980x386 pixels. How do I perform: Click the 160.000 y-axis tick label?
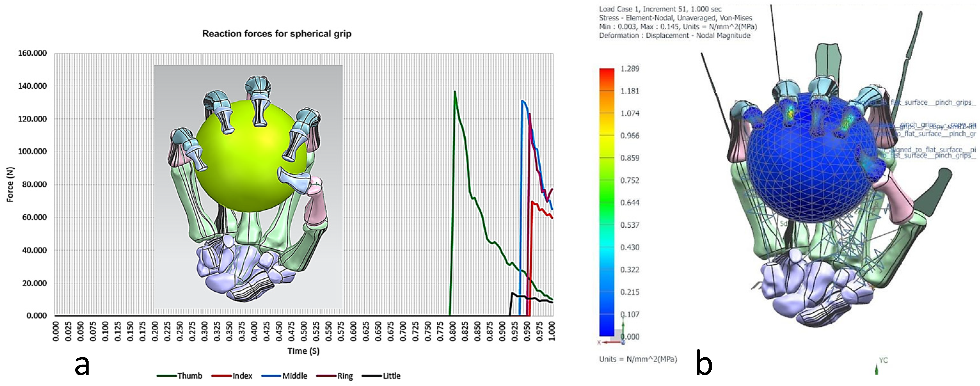pos(32,53)
